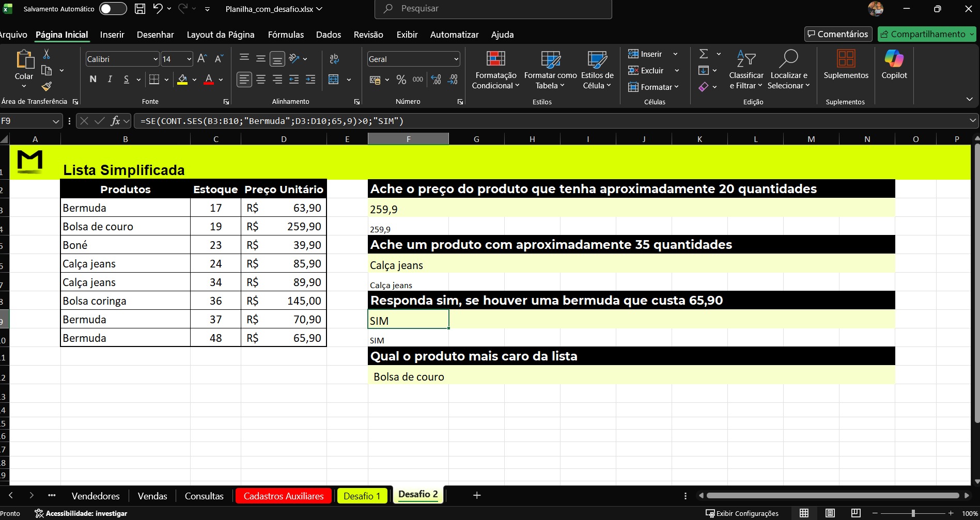Select cell containing Bolsa coringa
Image resolution: width=980 pixels, height=520 pixels.
126,301
